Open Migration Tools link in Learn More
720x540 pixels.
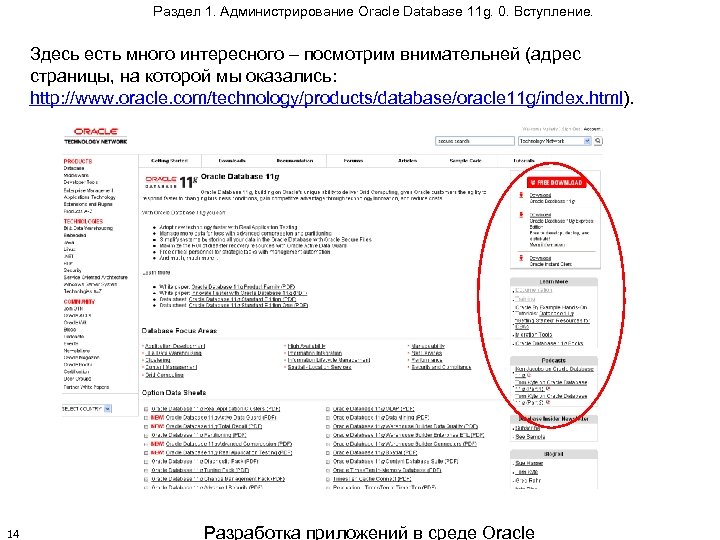[x=534, y=335]
